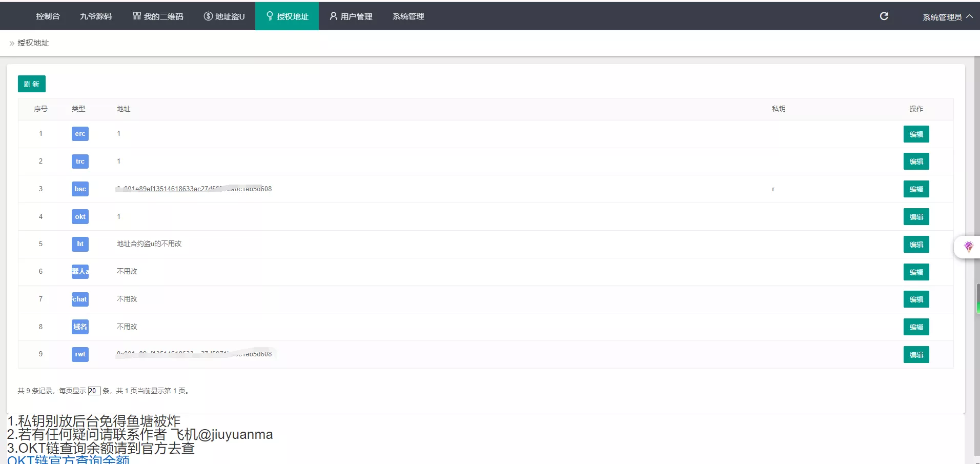Image resolution: width=980 pixels, height=464 pixels.
Task: Open the OKT链官方查询余额 link
Action: (68, 459)
